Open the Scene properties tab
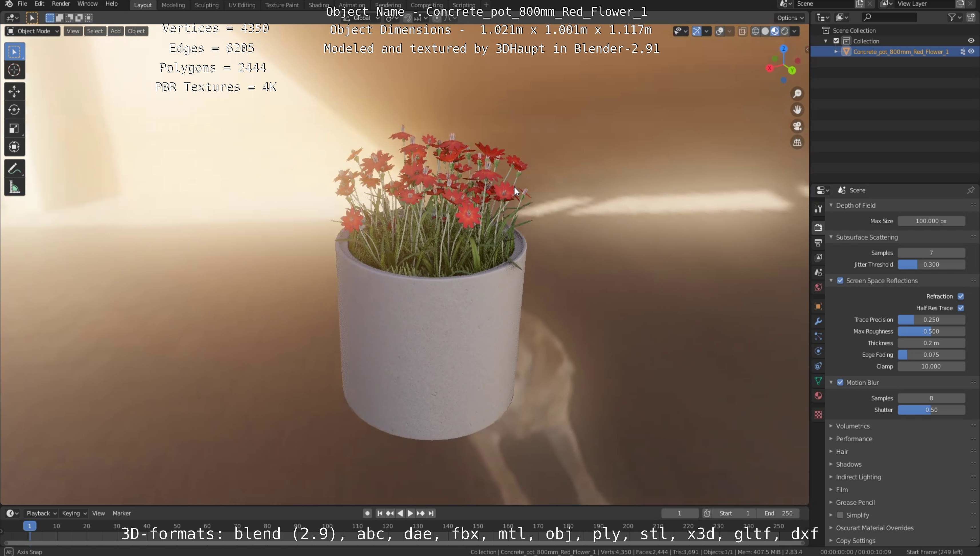 pyautogui.click(x=818, y=272)
